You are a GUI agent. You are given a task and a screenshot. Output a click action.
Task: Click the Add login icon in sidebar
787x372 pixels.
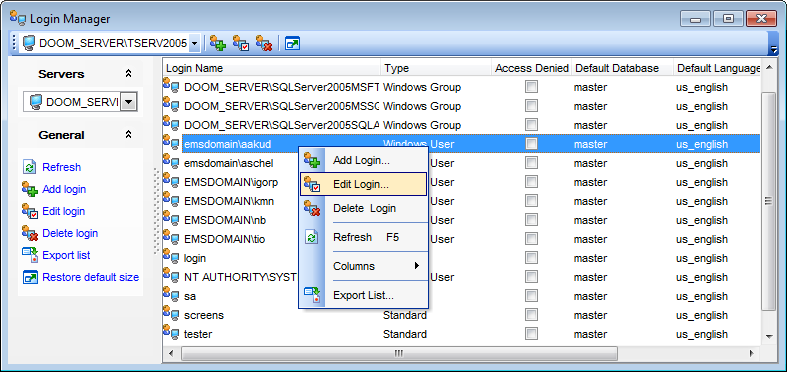click(30, 189)
